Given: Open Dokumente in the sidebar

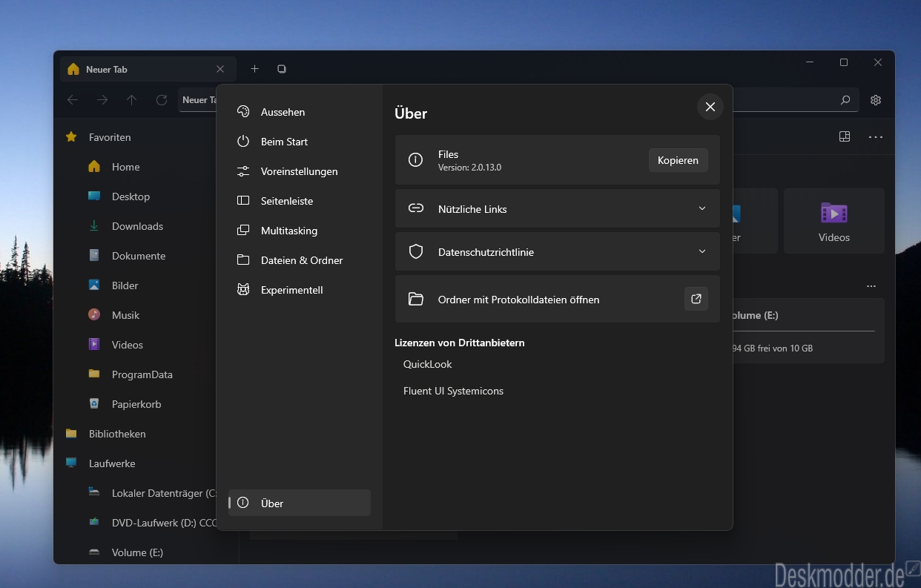Looking at the screenshot, I should 137,256.
